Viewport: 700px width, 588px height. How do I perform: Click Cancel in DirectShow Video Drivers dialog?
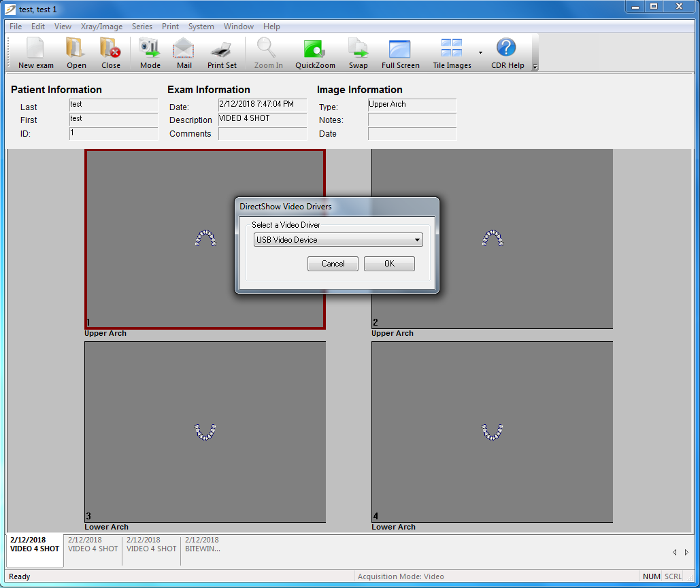tap(333, 264)
